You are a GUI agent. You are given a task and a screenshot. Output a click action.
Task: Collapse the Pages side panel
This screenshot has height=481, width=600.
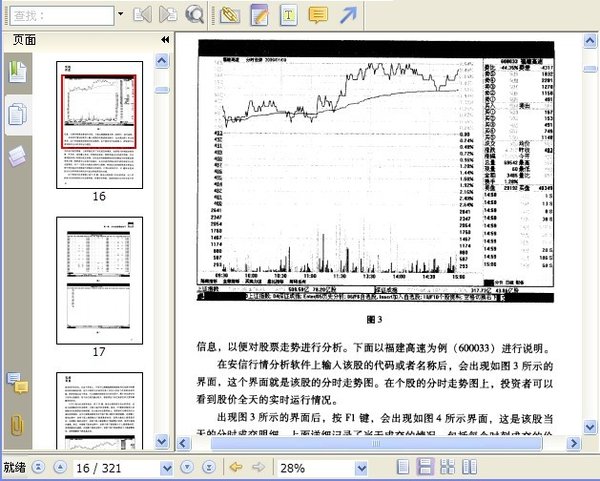coord(165,39)
